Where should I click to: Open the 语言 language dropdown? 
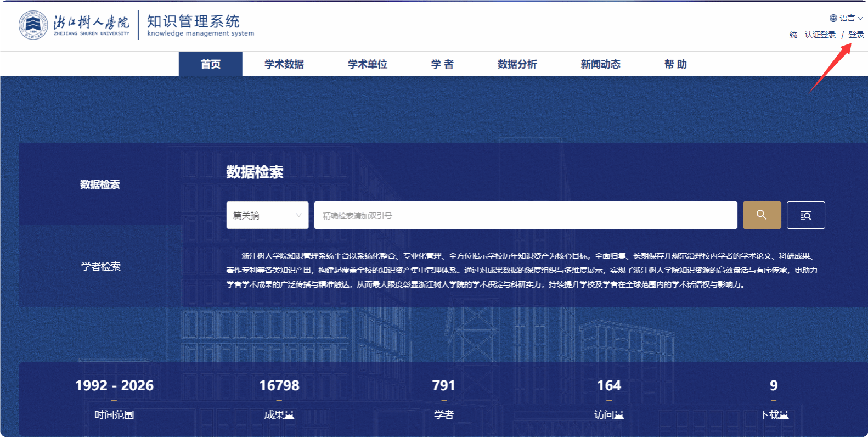tap(846, 18)
